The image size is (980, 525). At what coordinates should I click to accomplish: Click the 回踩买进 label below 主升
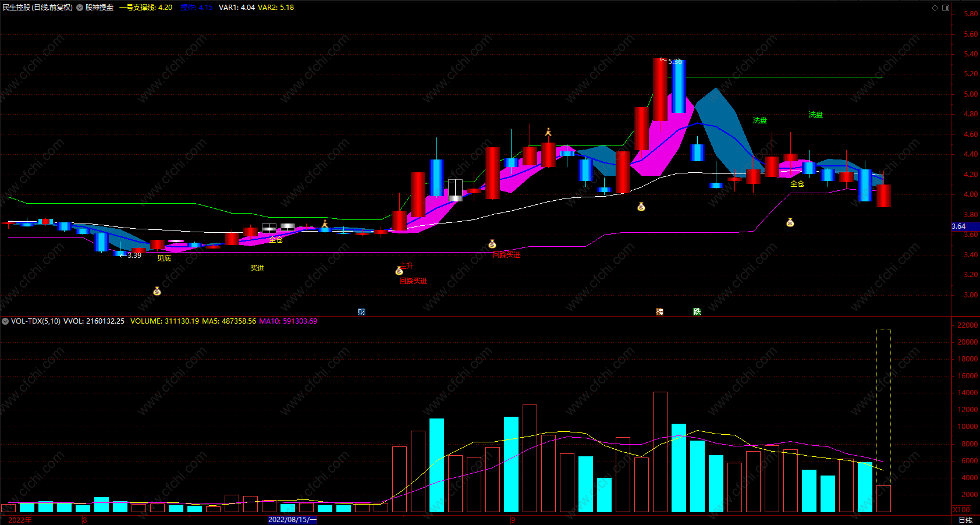point(413,281)
